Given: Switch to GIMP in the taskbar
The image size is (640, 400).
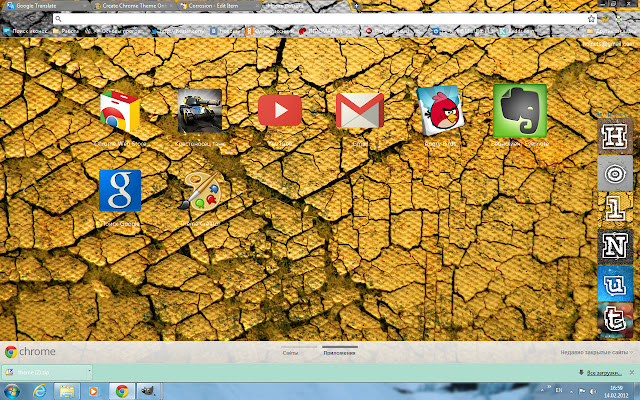Looking at the screenshot, I should [x=149, y=392].
